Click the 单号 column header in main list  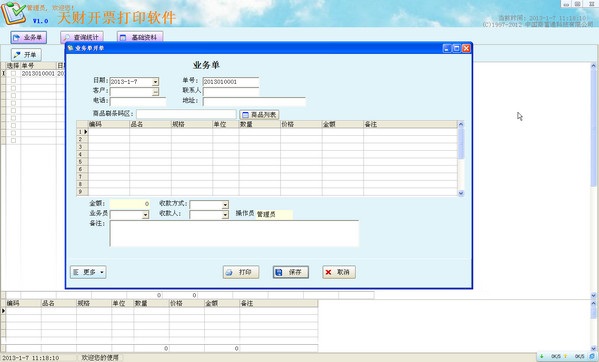click(x=38, y=66)
